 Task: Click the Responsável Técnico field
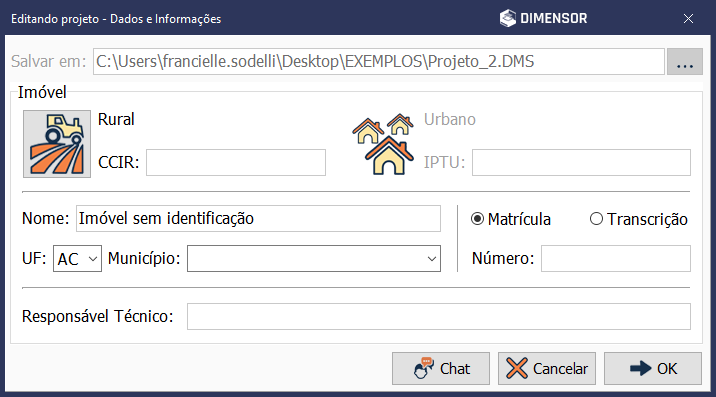439,316
